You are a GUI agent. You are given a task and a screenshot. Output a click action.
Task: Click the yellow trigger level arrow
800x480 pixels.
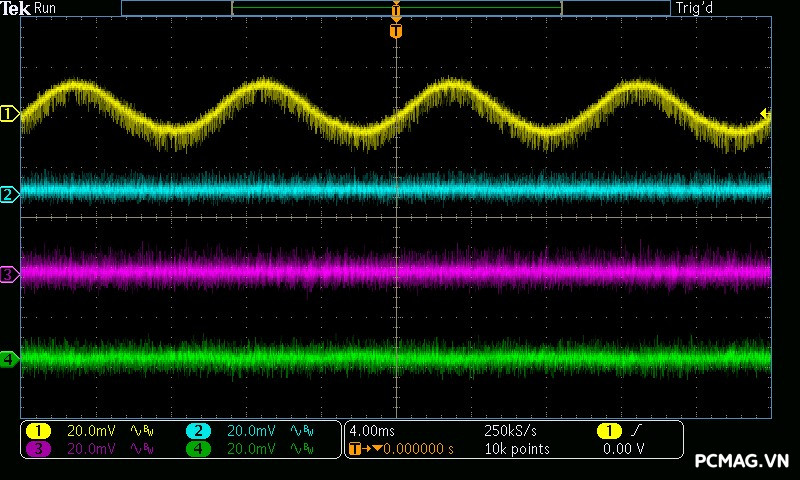(765, 114)
